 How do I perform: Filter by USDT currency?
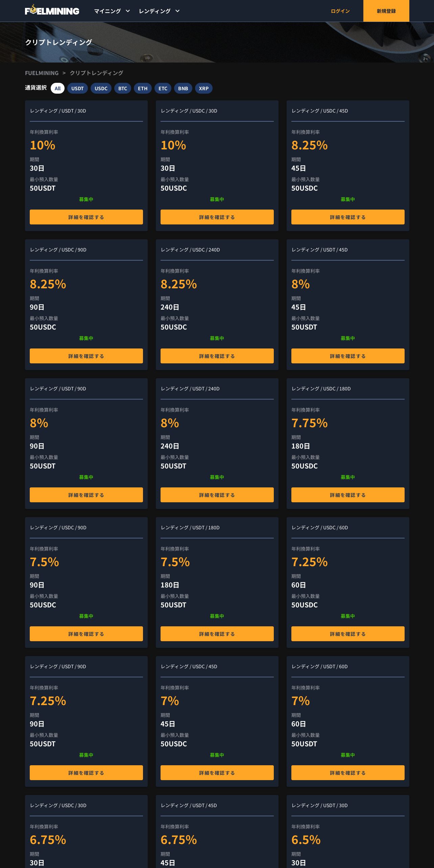tap(77, 88)
